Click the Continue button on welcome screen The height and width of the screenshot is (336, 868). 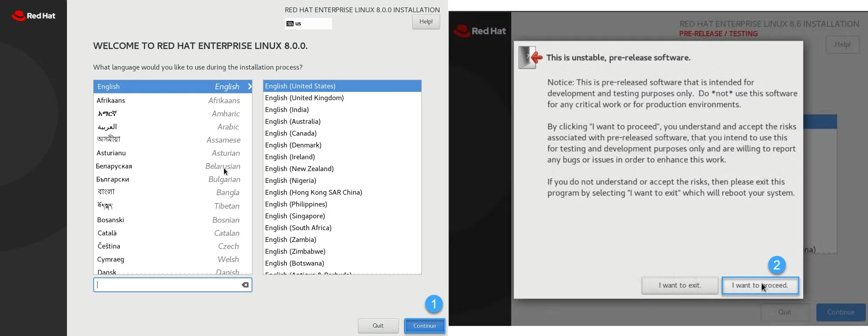pyautogui.click(x=424, y=326)
